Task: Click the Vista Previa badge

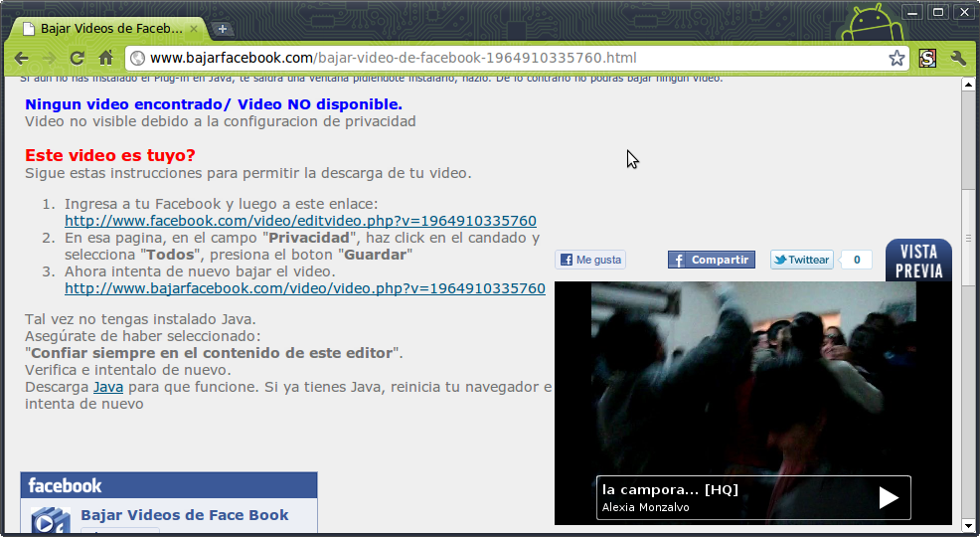Action: [x=918, y=261]
